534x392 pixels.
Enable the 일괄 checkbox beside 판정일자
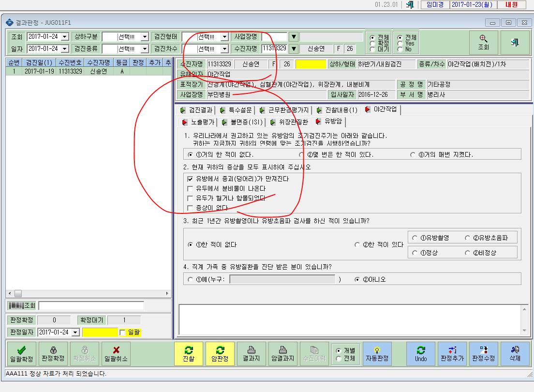point(122,332)
